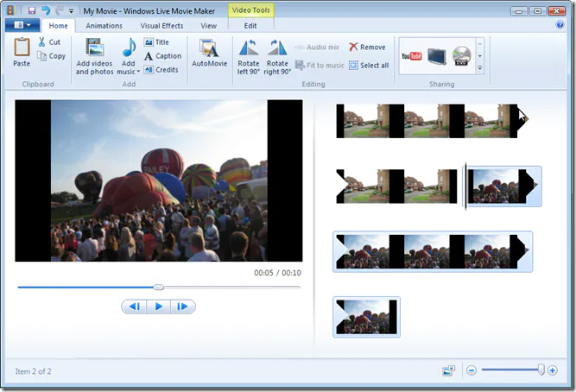Zoom in the storyboard time scale
The image size is (576, 392).
(552, 370)
